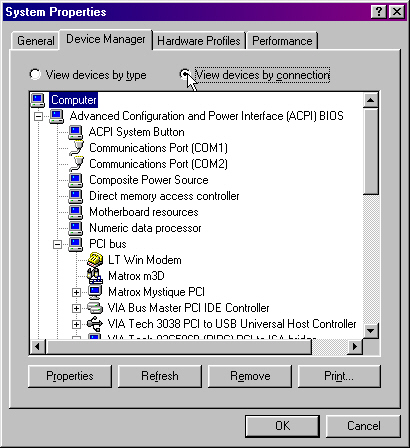Click the Refresh button
This screenshot has width=410, height=448.
tap(160, 376)
